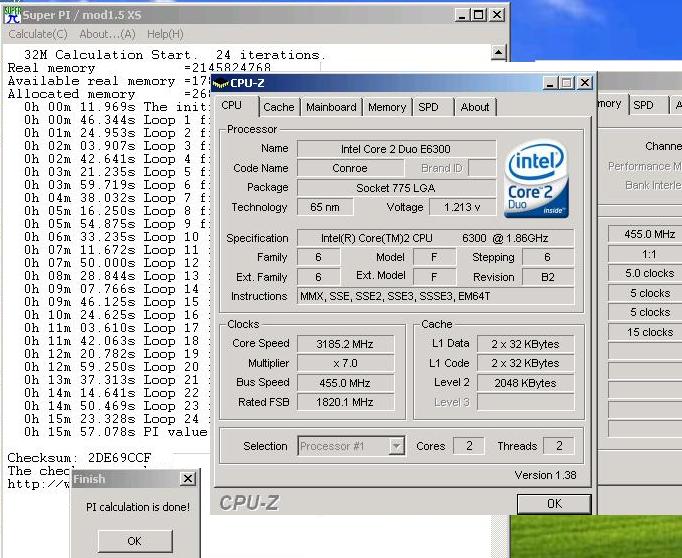This screenshot has width=682, height=558.
Task: Click the Level 2 value 2048 KBytes
Action: tap(525, 383)
